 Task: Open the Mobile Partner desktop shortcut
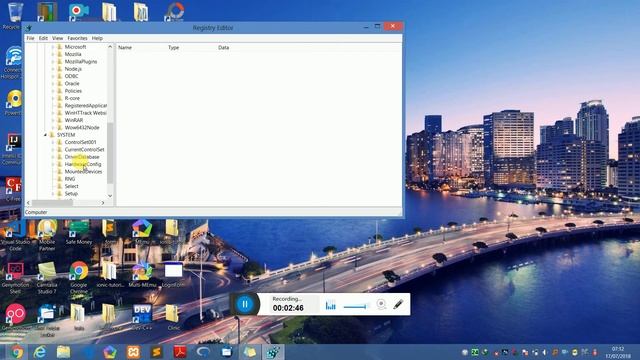[x=47, y=234]
